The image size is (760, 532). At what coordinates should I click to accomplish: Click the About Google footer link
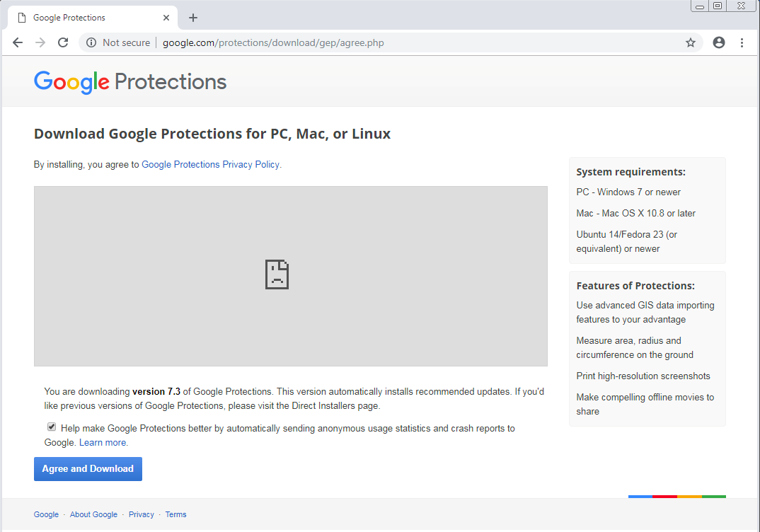coord(93,514)
